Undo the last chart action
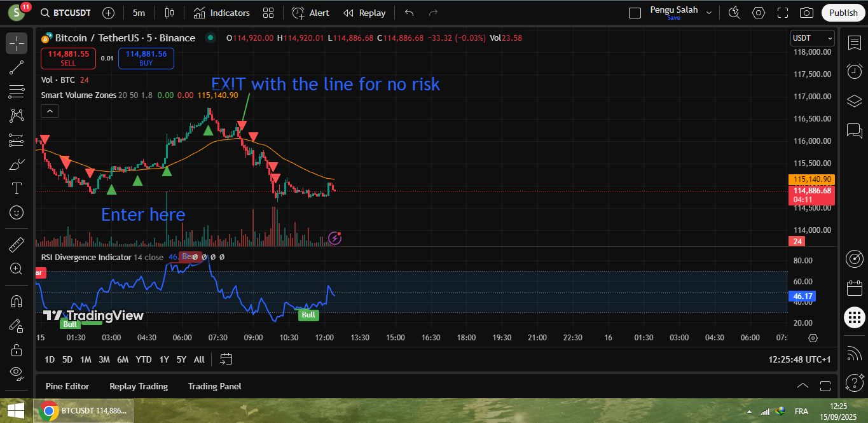Screen dimensions: 868x423 point(409,13)
